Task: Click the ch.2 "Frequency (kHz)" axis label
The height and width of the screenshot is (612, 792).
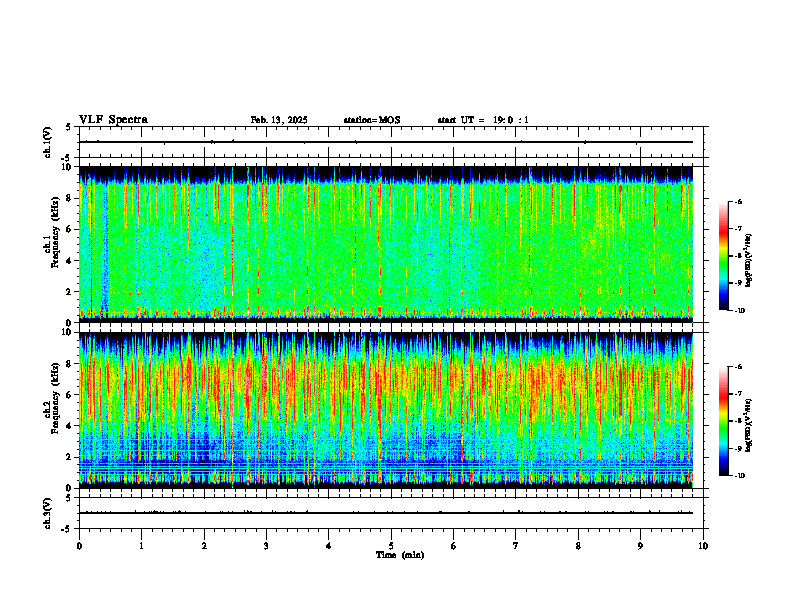Action: [55, 398]
